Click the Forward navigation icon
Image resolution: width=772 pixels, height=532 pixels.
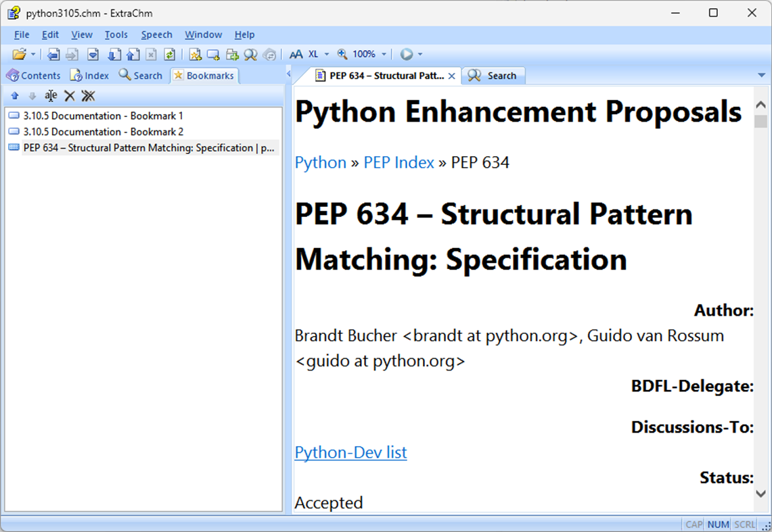tap(72, 55)
